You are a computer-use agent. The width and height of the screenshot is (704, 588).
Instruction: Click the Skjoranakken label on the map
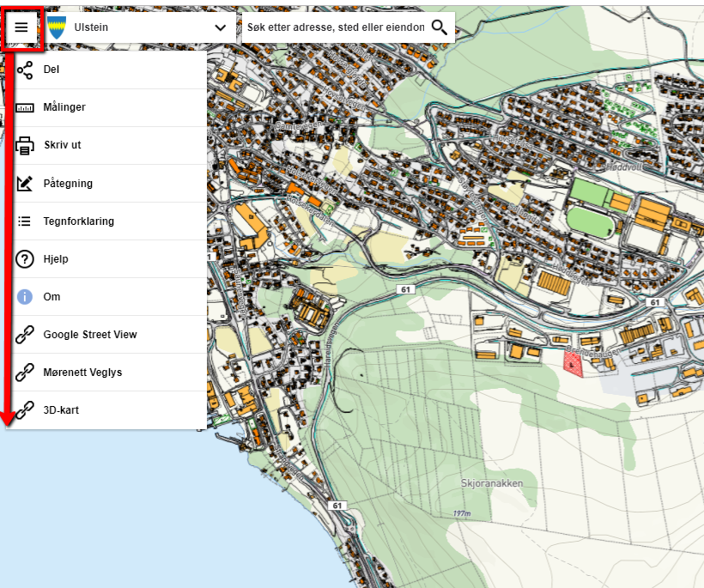coord(491,483)
